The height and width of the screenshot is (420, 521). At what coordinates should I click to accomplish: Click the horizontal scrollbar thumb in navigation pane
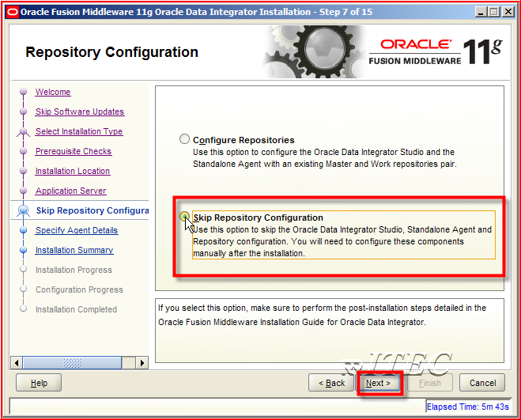(72, 362)
